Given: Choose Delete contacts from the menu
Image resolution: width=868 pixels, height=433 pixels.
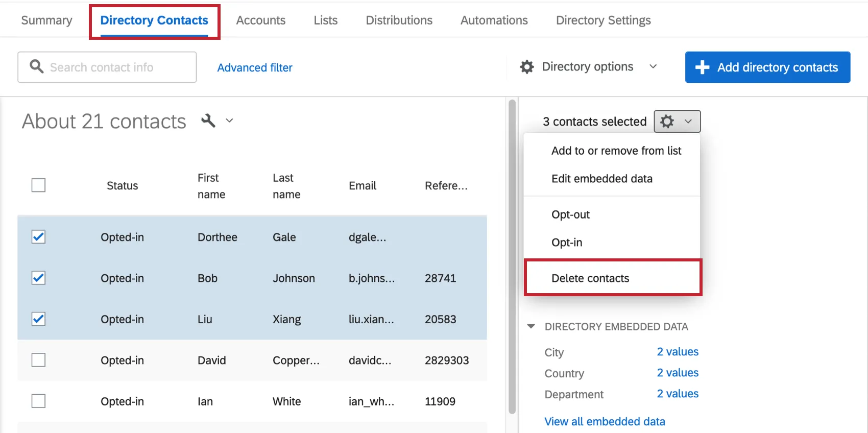Looking at the screenshot, I should pyautogui.click(x=590, y=278).
